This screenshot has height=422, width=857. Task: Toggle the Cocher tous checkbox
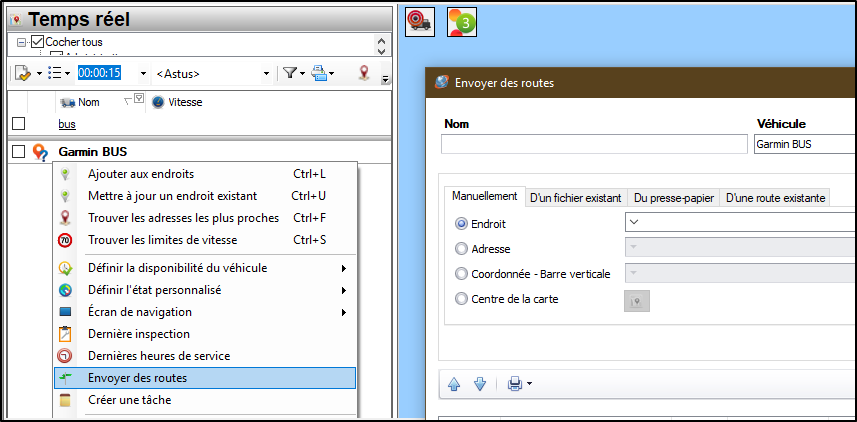click(37, 42)
